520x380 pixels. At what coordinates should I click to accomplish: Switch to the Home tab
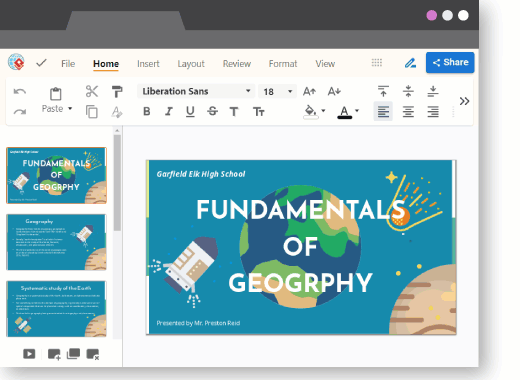tap(106, 64)
